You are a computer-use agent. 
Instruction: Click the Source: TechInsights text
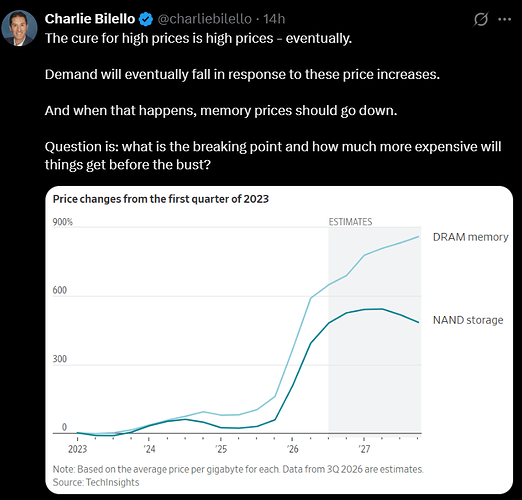(x=96, y=482)
